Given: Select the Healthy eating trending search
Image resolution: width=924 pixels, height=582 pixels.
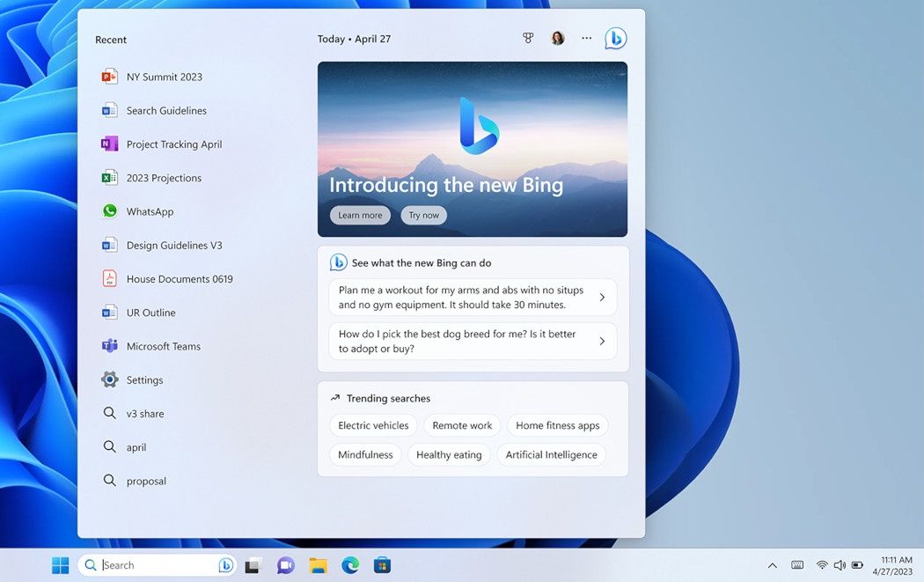Looking at the screenshot, I should [x=449, y=454].
